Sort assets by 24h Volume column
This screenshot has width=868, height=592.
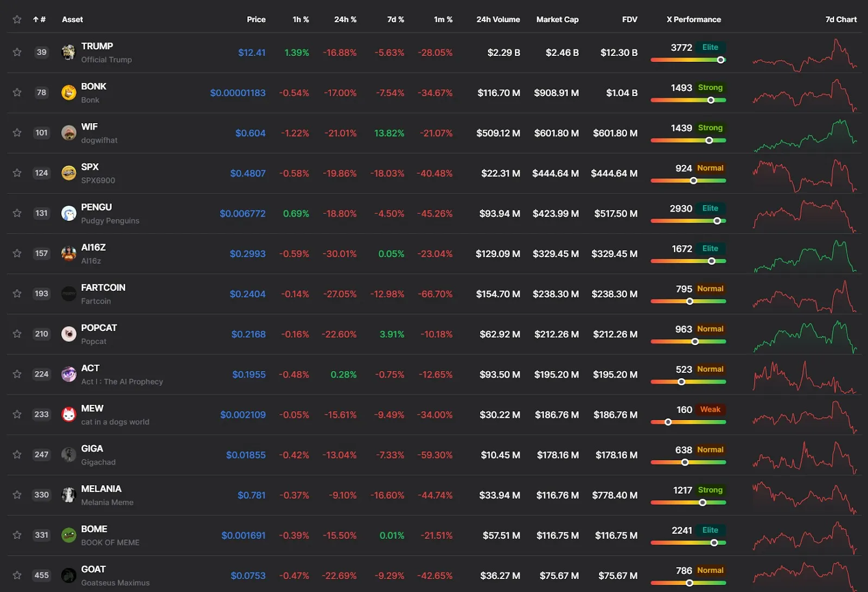click(x=497, y=20)
